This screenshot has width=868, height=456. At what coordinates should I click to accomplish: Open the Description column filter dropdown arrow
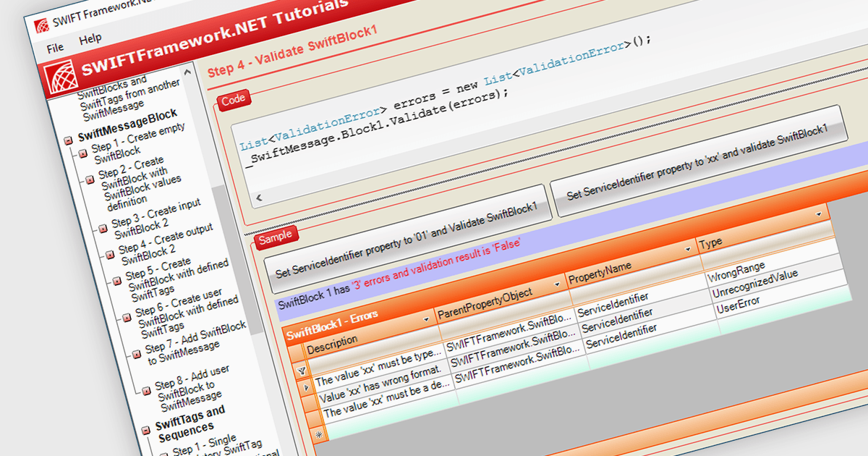(x=427, y=320)
